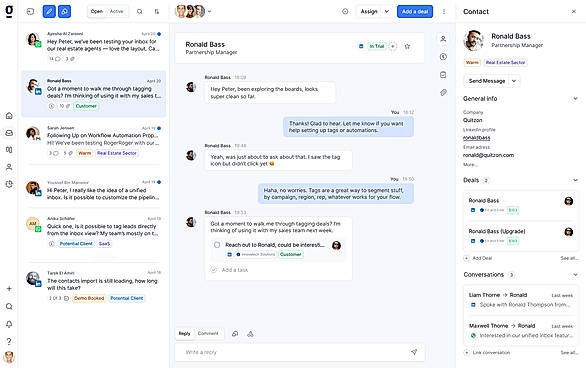The width and height of the screenshot is (586, 368).
Task: Open Ayesha Al Zarooni conversation
Action: (94, 46)
